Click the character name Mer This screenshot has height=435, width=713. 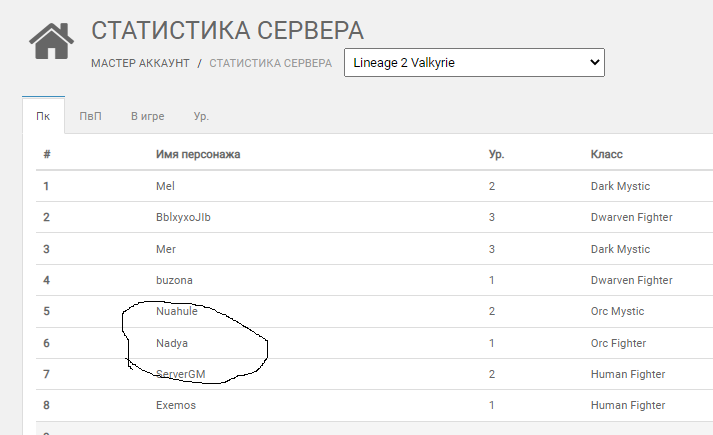point(165,249)
